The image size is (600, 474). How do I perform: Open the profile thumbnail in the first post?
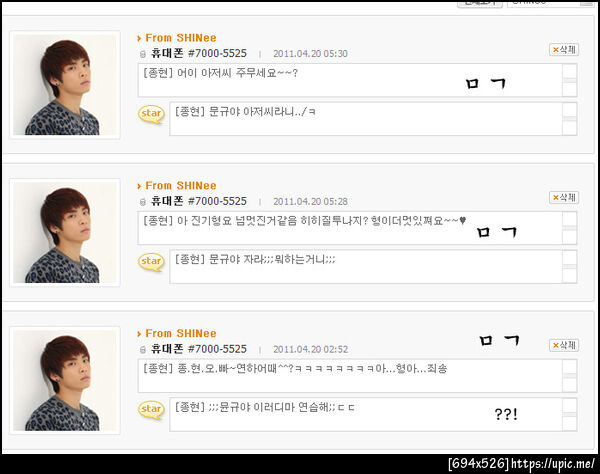65,85
